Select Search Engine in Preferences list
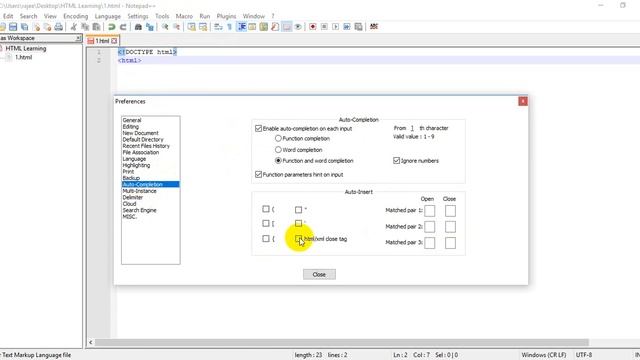 (x=140, y=210)
